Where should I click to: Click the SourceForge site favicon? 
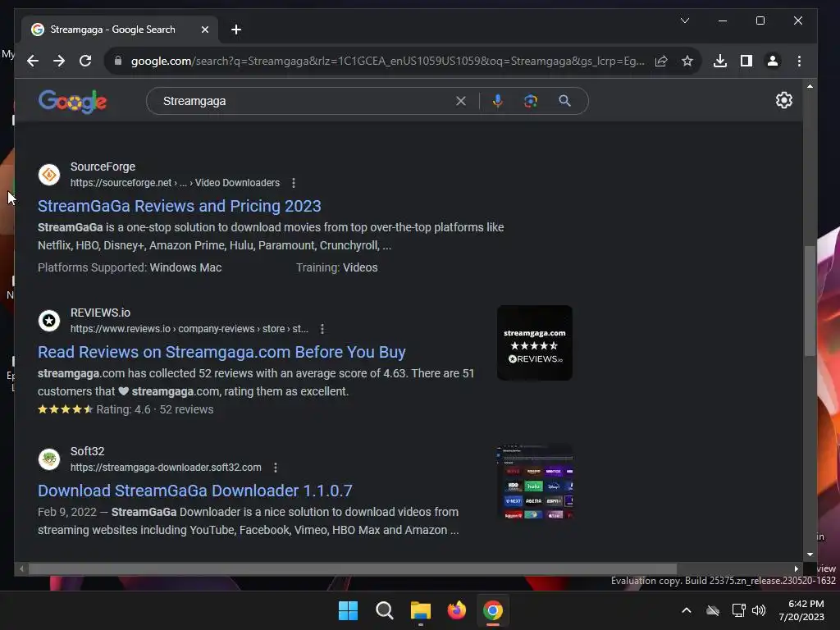(48, 175)
